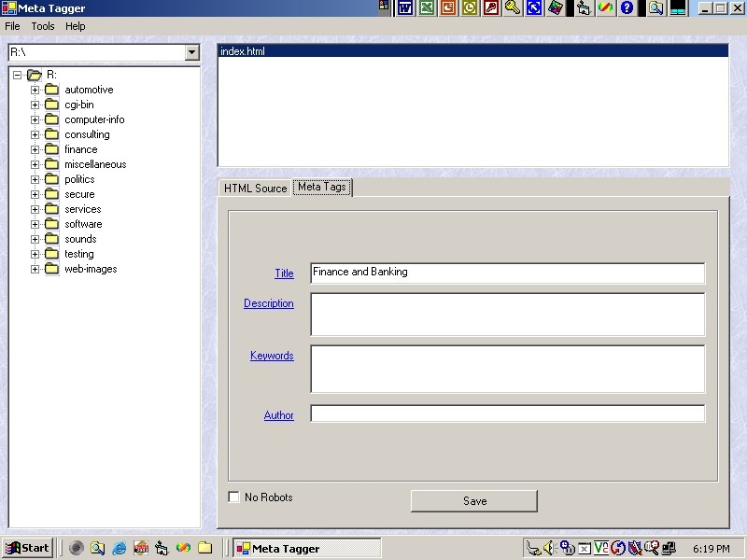Viewport: 747px width, 560px height.
Task: Open the Tools menu
Action: [x=43, y=26]
